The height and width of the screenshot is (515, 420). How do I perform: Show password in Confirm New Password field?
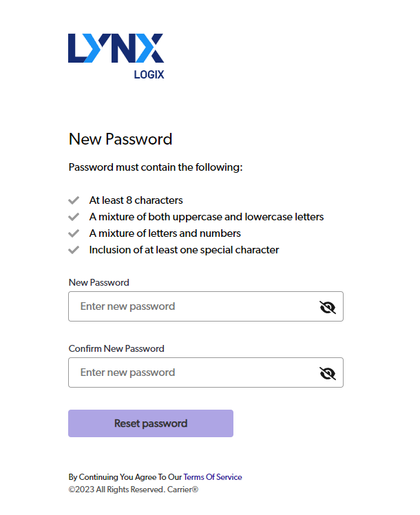[328, 373]
